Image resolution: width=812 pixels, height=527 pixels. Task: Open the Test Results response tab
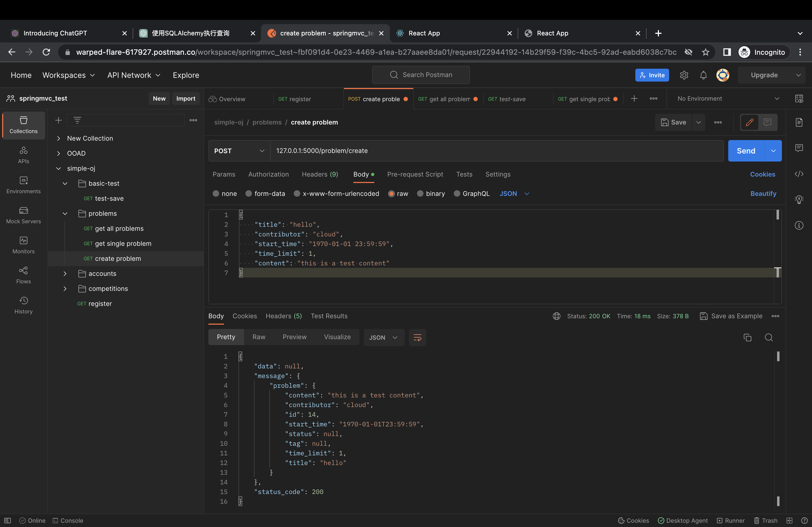point(329,316)
